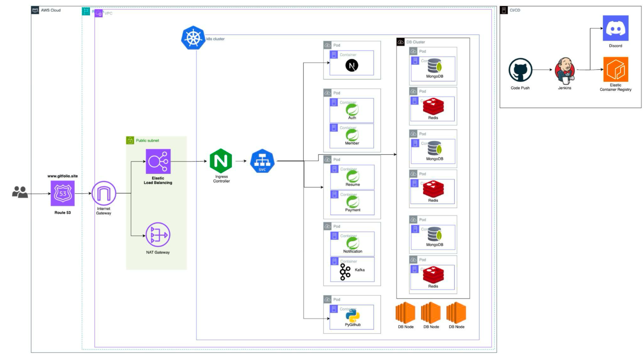Select the "Discord" text label
The image size is (644, 359).
[x=616, y=46]
